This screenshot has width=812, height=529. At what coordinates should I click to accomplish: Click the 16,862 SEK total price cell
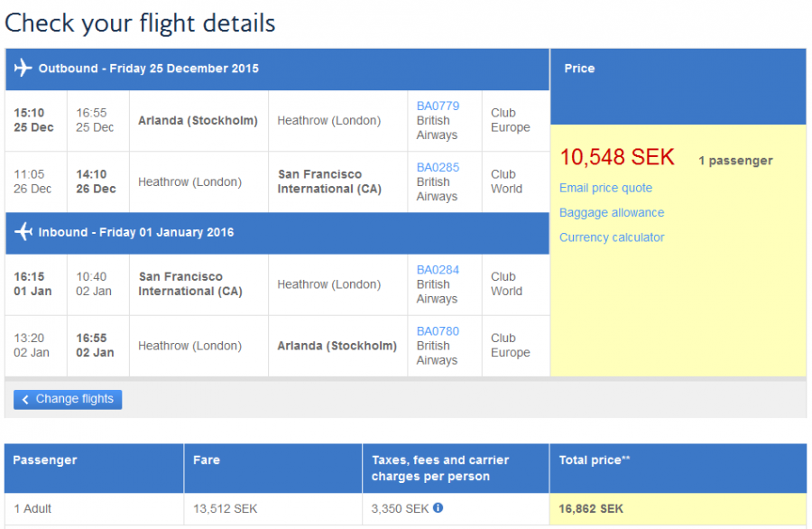[591, 509]
